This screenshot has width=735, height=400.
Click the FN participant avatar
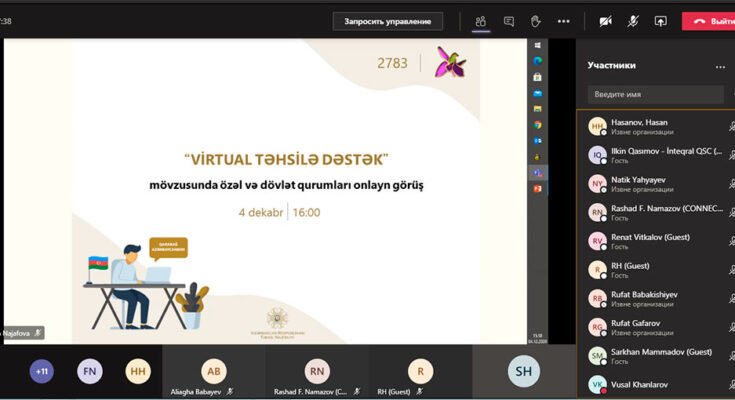(x=90, y=371)
